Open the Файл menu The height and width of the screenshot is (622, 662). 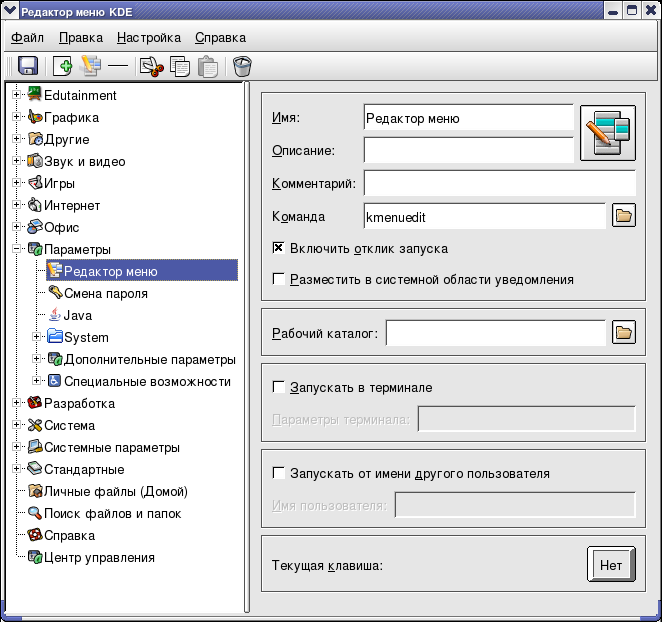coord(27,38)
